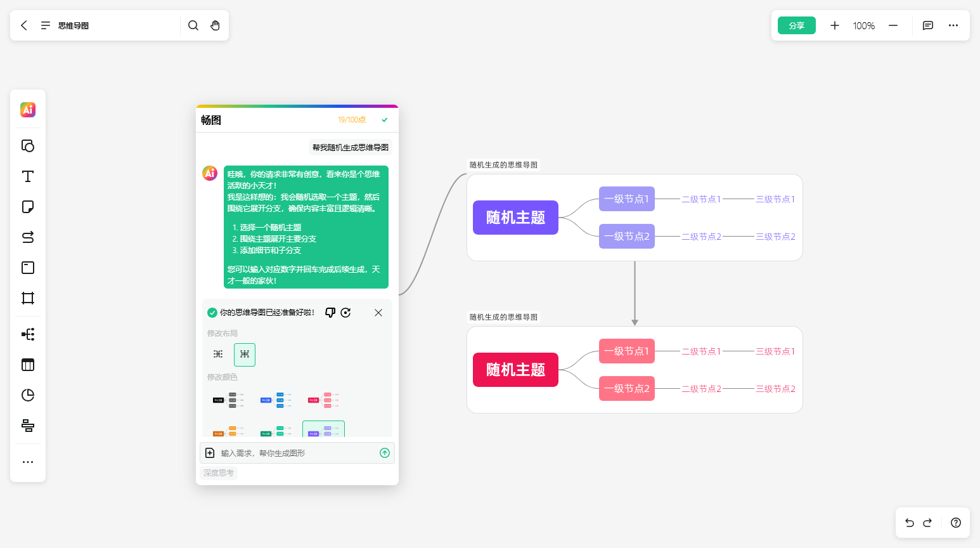
Task: Click the green 分享 share button
Action: tap(797, 25)
